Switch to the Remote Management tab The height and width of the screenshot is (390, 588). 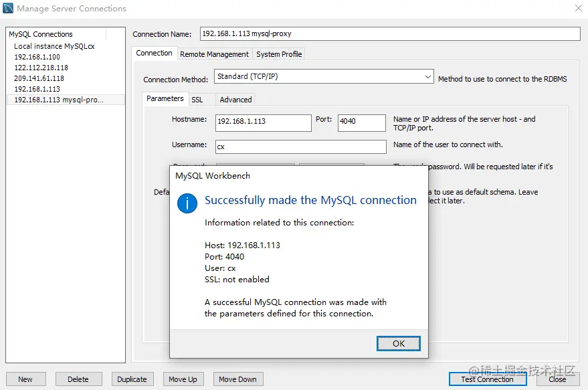(214, 54)
